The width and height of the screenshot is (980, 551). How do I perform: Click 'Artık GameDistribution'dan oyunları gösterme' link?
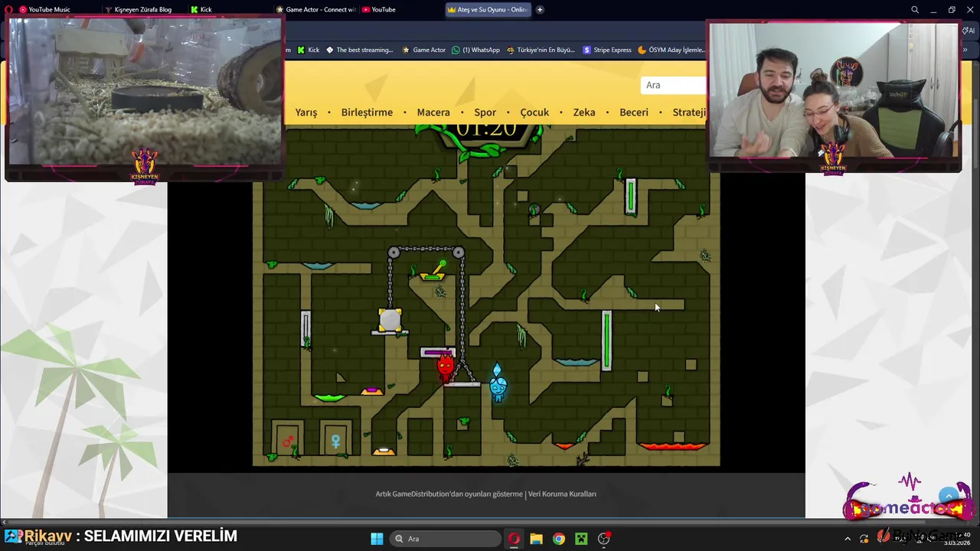(x=449, y=494)
